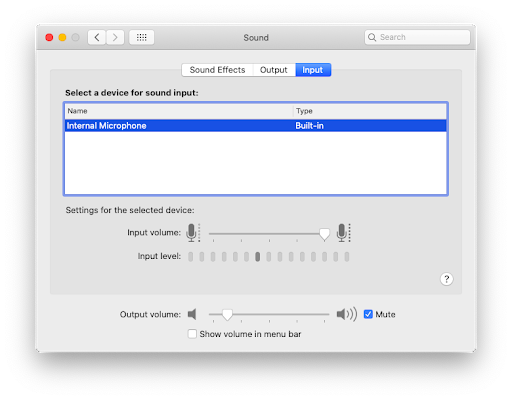Click the forward arrow navigation button

[x=115, y=37]
